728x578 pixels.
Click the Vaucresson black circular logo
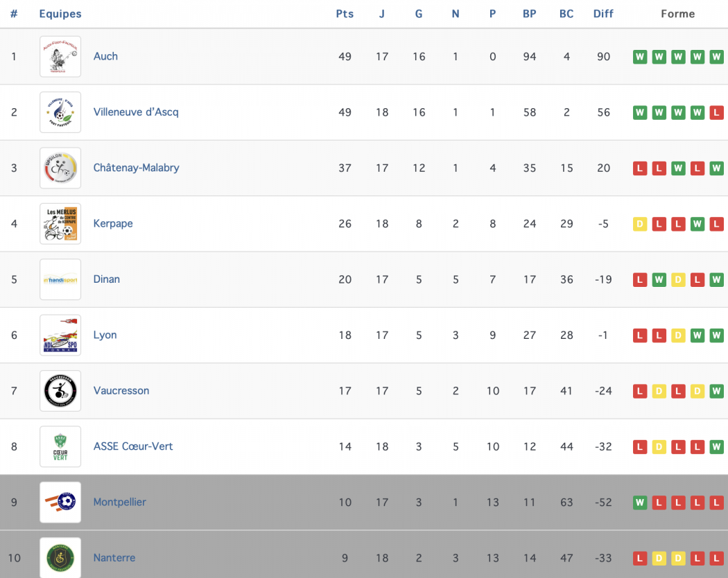[60, 391]
